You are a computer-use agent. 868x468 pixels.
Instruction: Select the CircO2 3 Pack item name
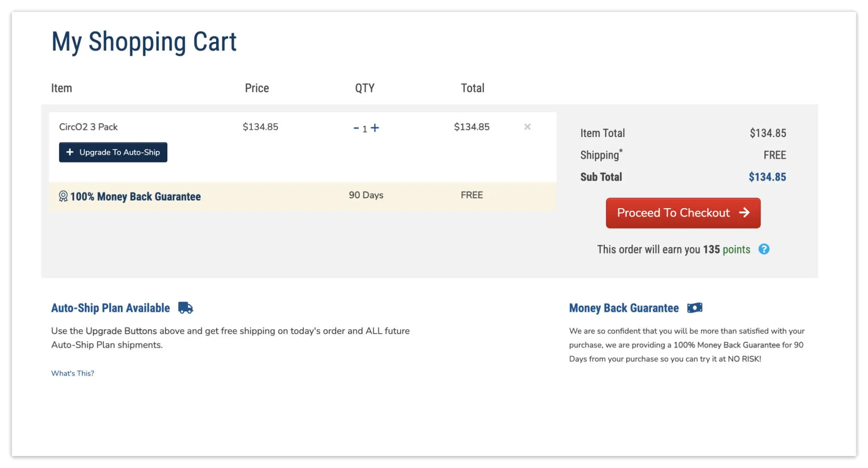88,126
